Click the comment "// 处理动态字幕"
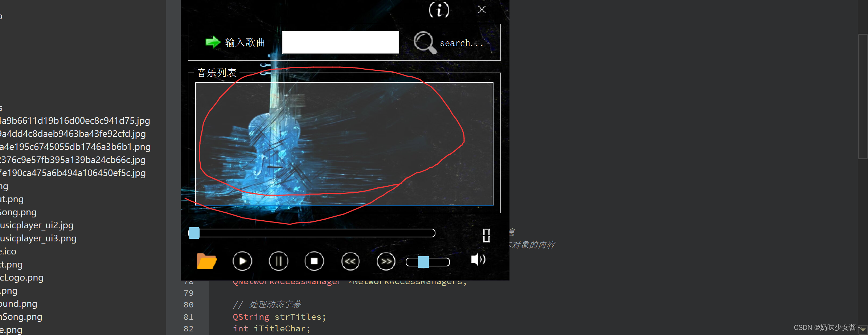868x335 pixels. point(267,305)
